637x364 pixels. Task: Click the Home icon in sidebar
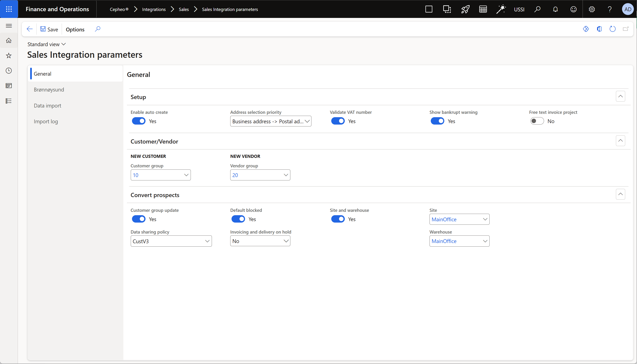pyautogui.click(x=9, y=40)
